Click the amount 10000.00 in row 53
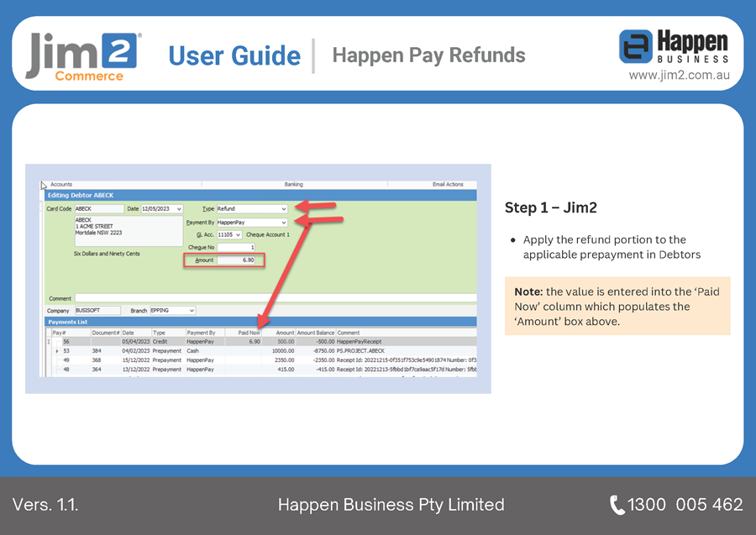Screen dimensions: 756x535 [x=282, y=351]
